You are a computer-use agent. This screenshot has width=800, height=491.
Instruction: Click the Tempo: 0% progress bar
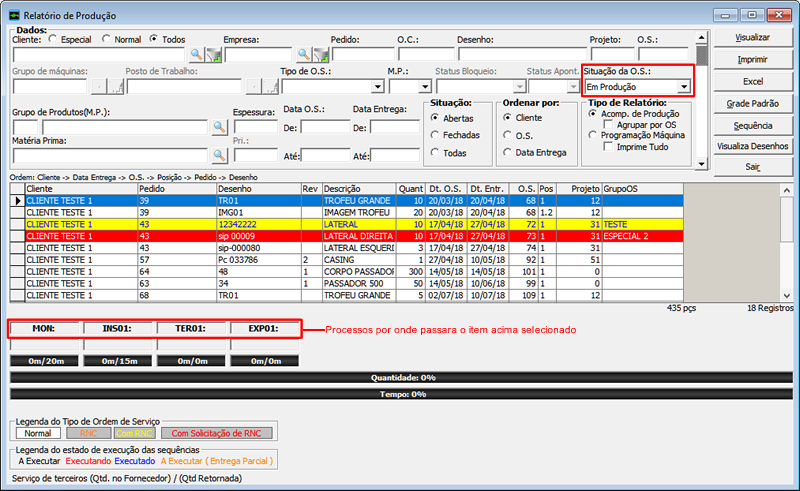point(402,394)
